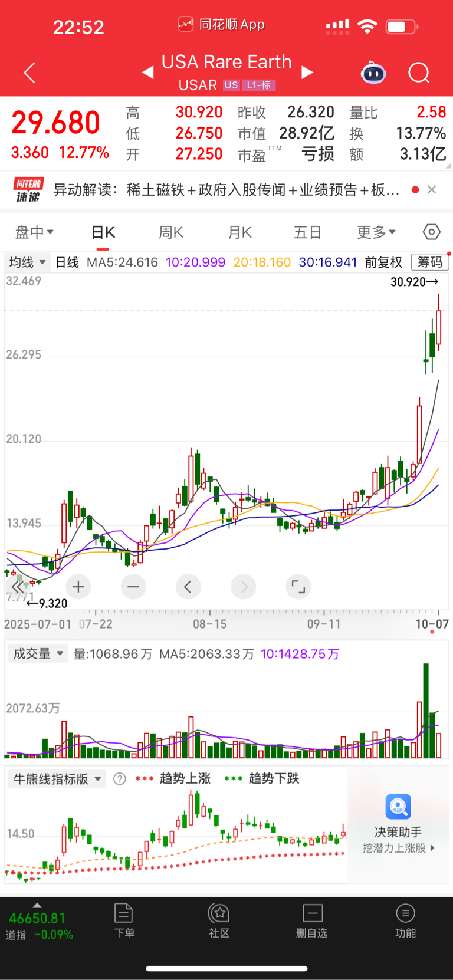Select the 月K tab
453x980 pixels.
coord(239,232)
